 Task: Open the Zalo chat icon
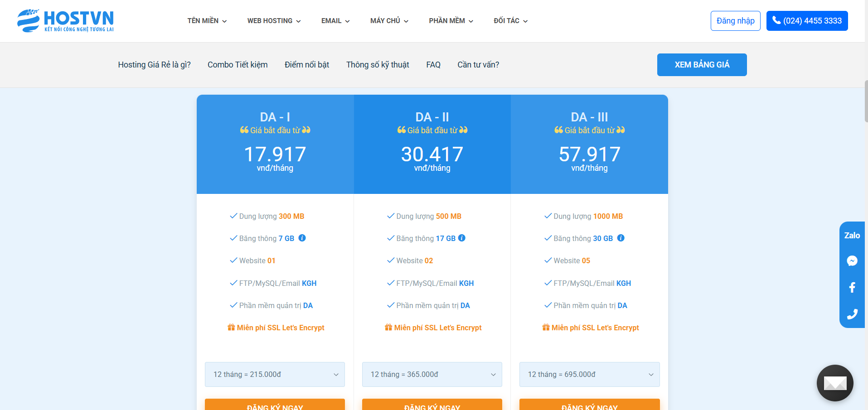[852, 235]
